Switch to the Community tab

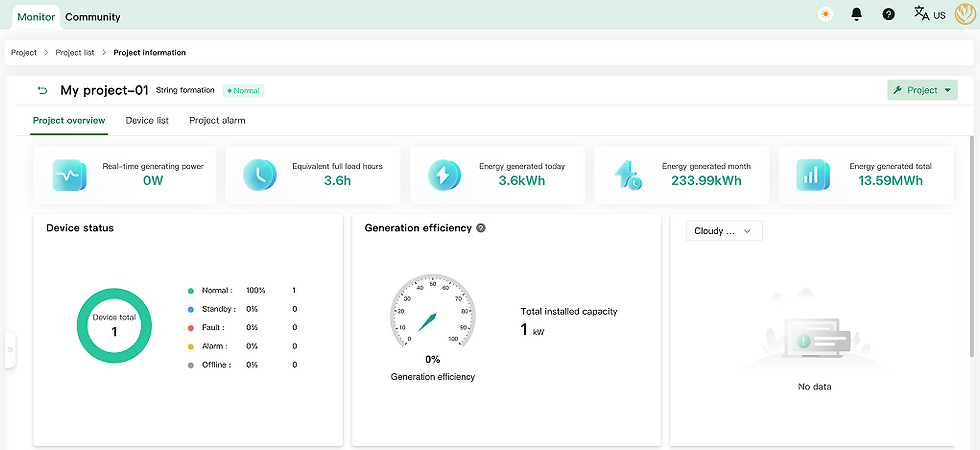(x=92, y=17)
